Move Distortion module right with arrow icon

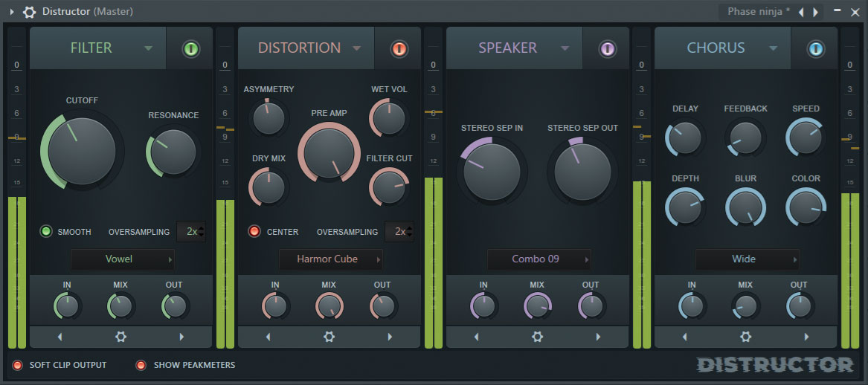click(390, 337)
